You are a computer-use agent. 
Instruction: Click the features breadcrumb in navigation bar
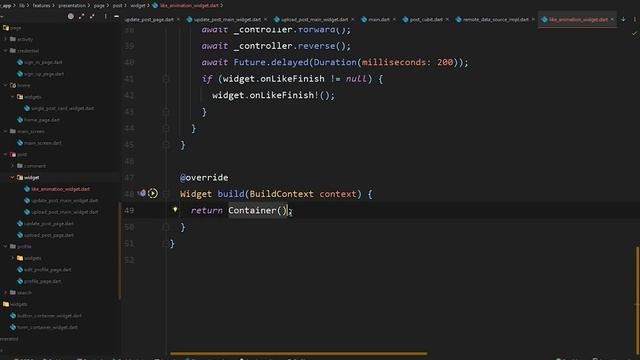coord(41,6)
